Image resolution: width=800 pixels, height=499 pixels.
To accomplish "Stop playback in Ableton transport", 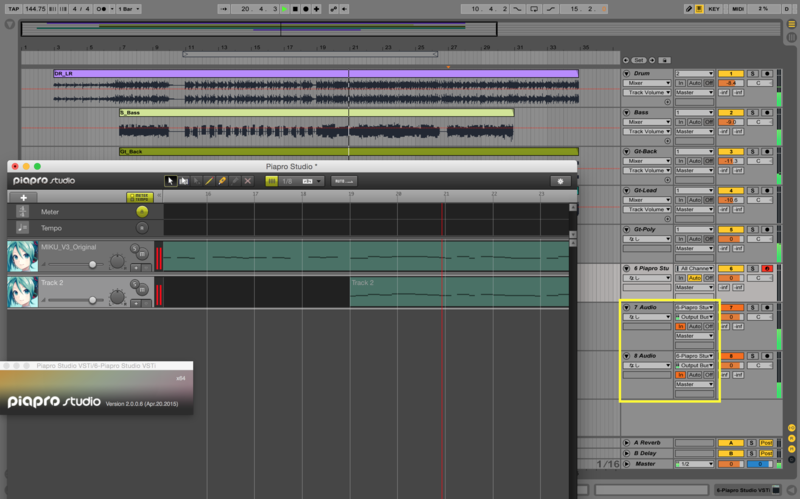I will 295,9.
